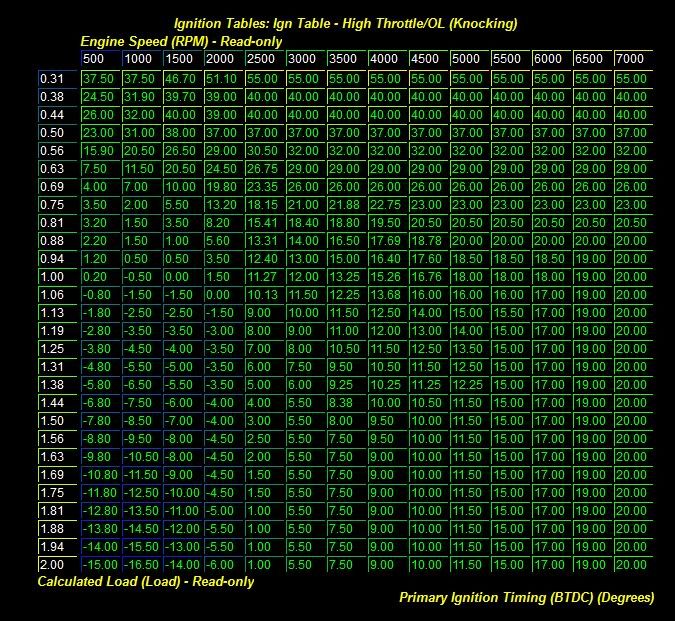Click the 7000 RPM column header
Viewport: 675px width, 621px height.
(x=631, y=60)
